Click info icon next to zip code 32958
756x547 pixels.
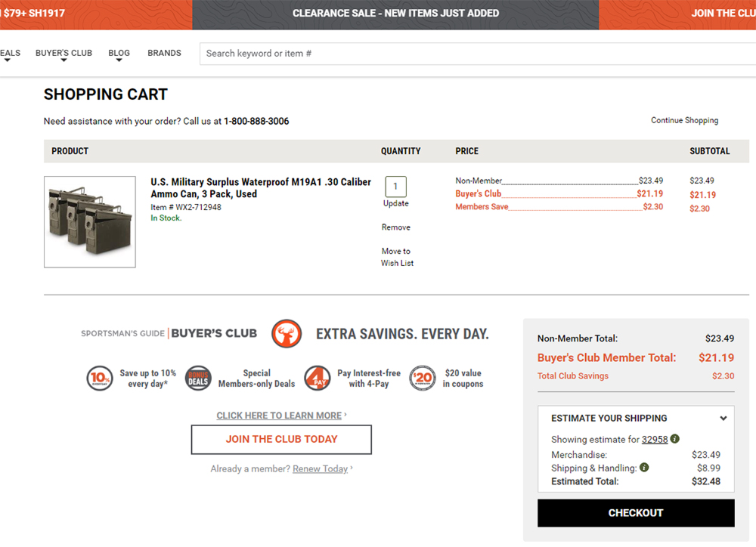pyautogui.click(x=675, y=439)
